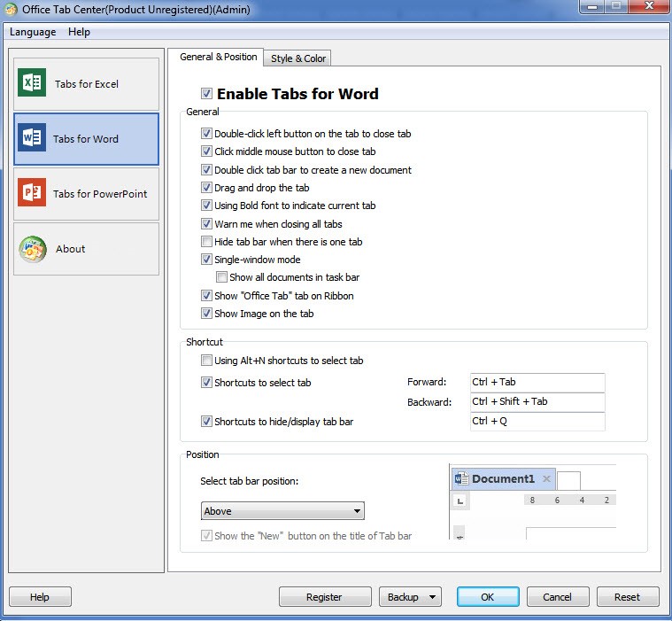The image size is (672, 621).
Task: Confirm settings with the OK button
Action: (488, 597)
